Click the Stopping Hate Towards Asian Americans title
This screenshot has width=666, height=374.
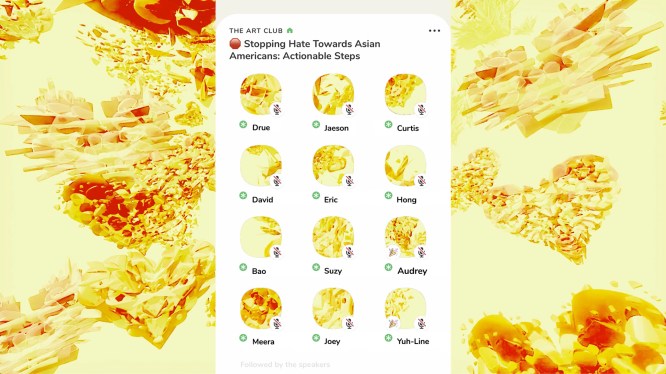(305, 50)
